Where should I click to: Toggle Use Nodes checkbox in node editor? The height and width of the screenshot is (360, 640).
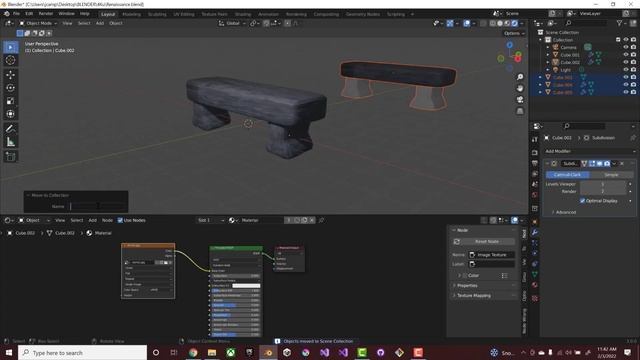point(120,220)
